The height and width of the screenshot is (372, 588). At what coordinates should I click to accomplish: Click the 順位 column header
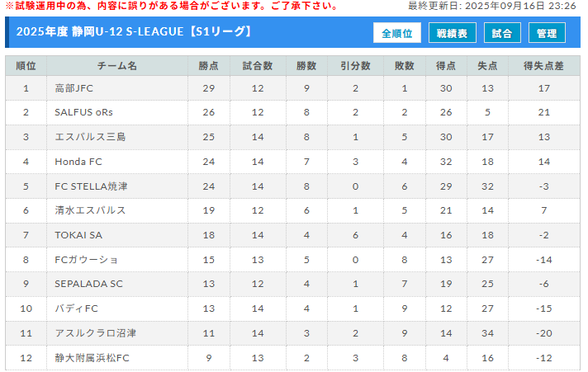pos(26,66)
